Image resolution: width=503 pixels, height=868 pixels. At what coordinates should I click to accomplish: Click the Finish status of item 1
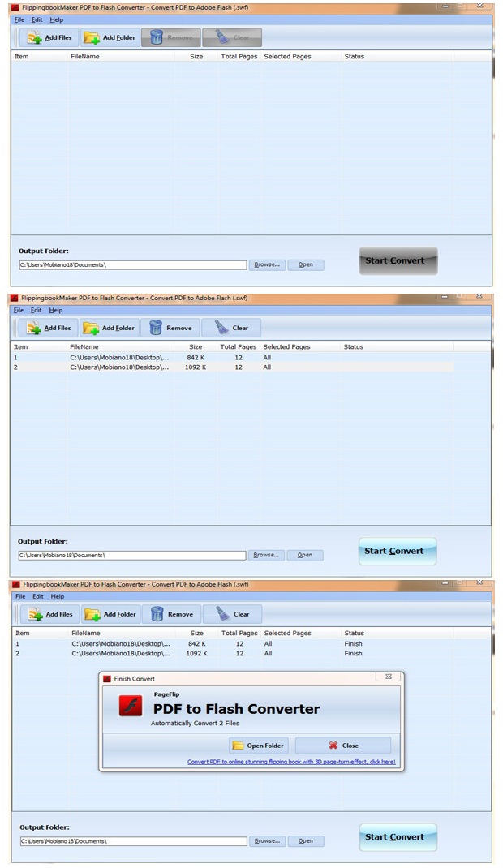pos(353,644)
